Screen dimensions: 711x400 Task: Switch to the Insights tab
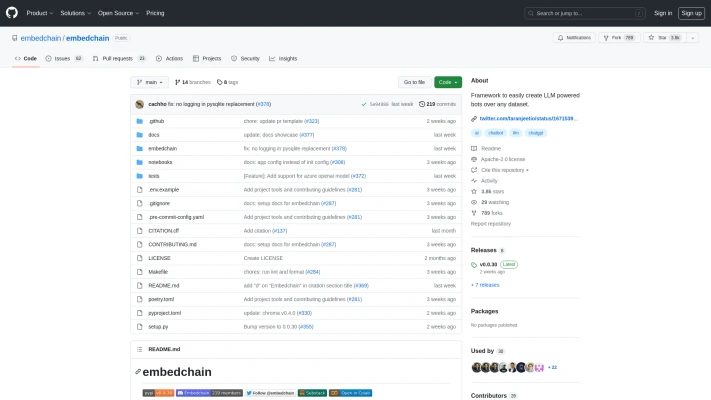pyautogui.click(x=283, y=59)
